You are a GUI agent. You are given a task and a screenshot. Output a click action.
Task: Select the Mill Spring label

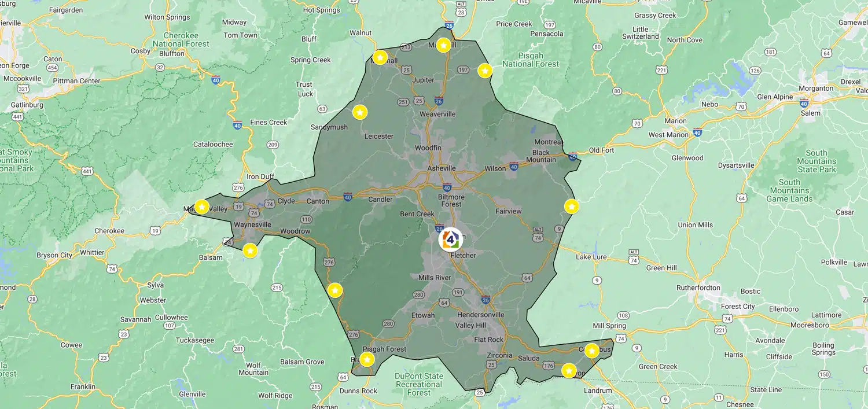pos(609,326)
